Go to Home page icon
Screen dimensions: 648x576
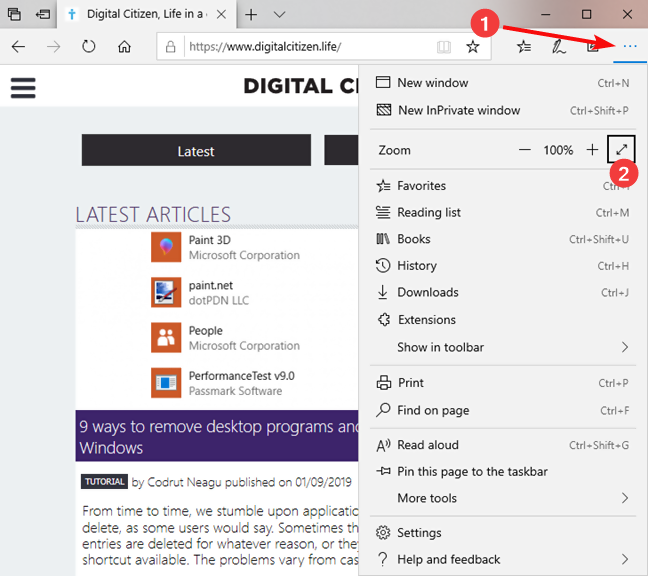click(x=124, y=47)
